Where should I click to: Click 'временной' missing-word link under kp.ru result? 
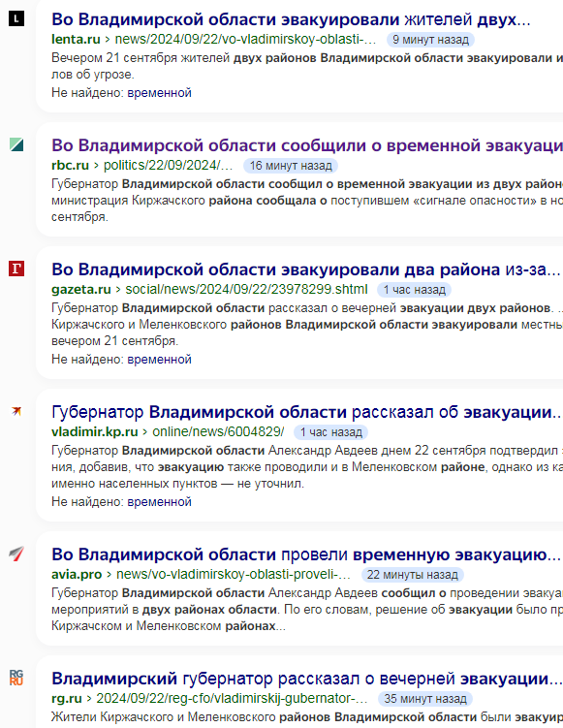coord(159,502)
